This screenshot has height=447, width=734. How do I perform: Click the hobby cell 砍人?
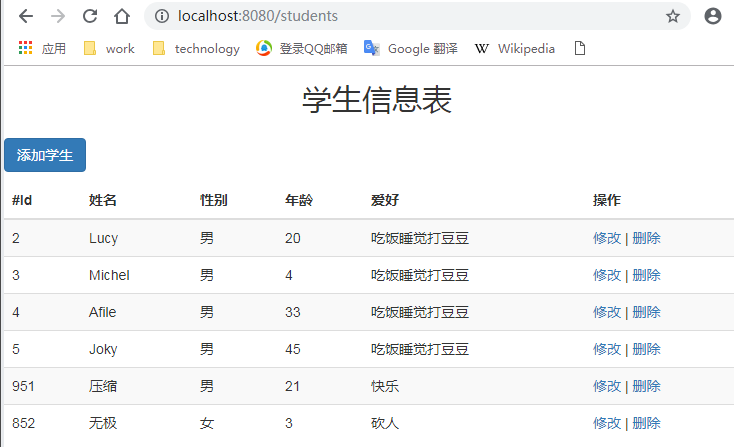click(x=385, y=423)
